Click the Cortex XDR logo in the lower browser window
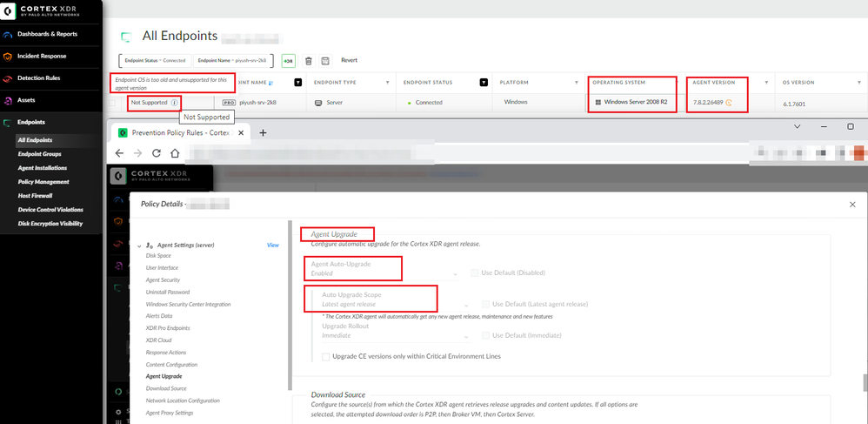The image size is (868, 424). (117, 176)
